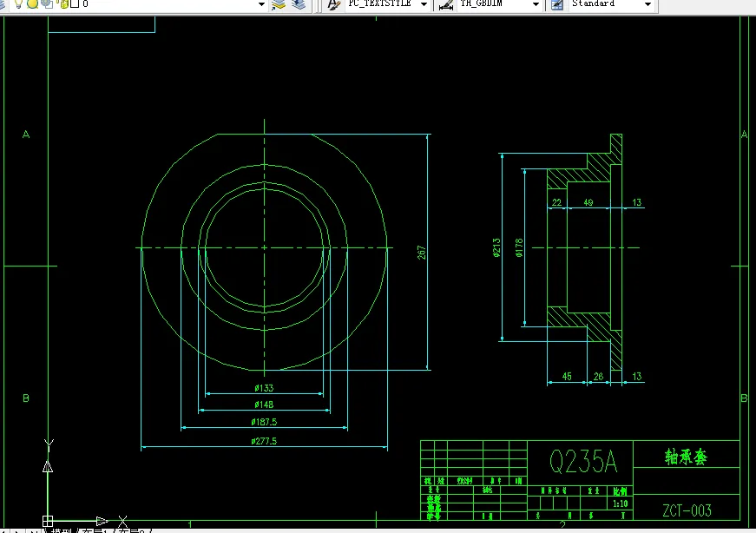756x533 pixels.
Task: Open the Dimension Style manager icon
Action: coord(446,5)
